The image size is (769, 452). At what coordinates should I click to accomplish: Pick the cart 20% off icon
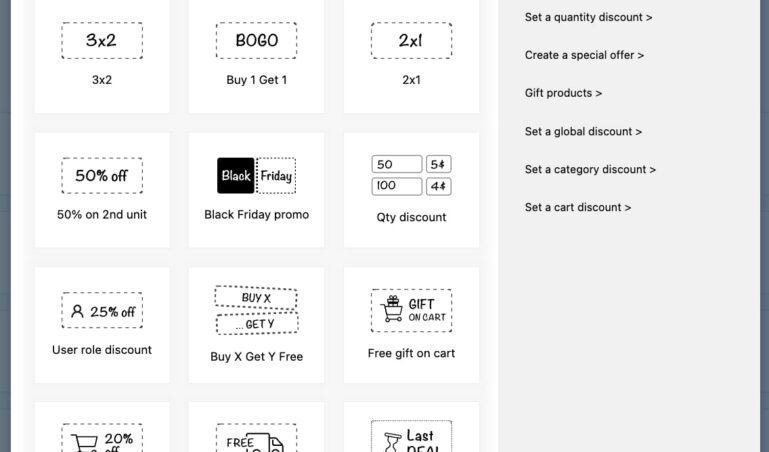(102, 438)
